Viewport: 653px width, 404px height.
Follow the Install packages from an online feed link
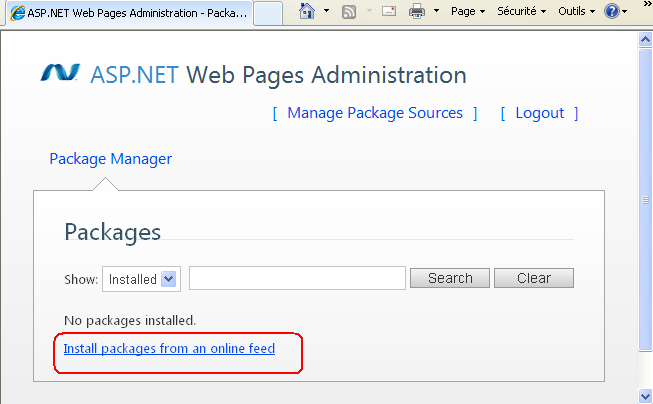(x=169, y=349)
